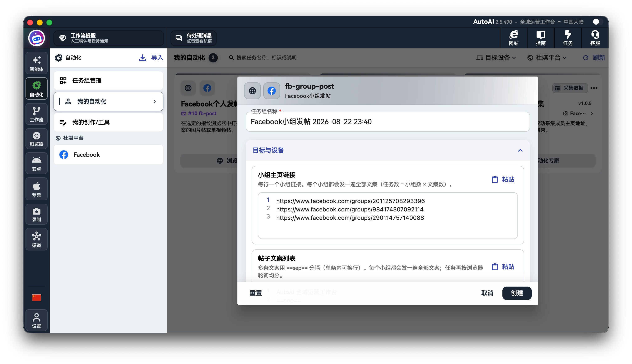This screenshot has width=632, height=364.
Task: Open the 任务 tasks lightning icon
Action: [568, 38]
